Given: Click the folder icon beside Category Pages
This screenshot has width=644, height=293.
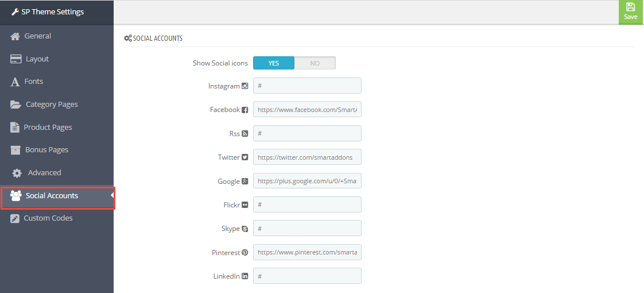Looking at the screenshot, I should 15,105.
